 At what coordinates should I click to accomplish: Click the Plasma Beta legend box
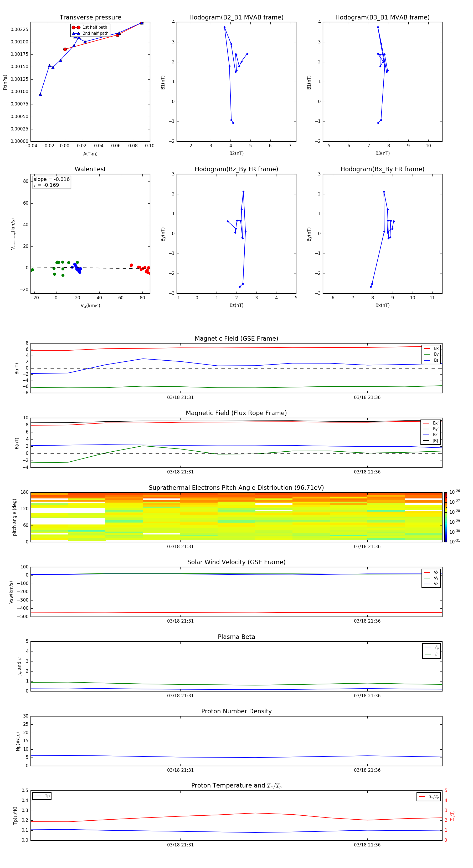431,651
